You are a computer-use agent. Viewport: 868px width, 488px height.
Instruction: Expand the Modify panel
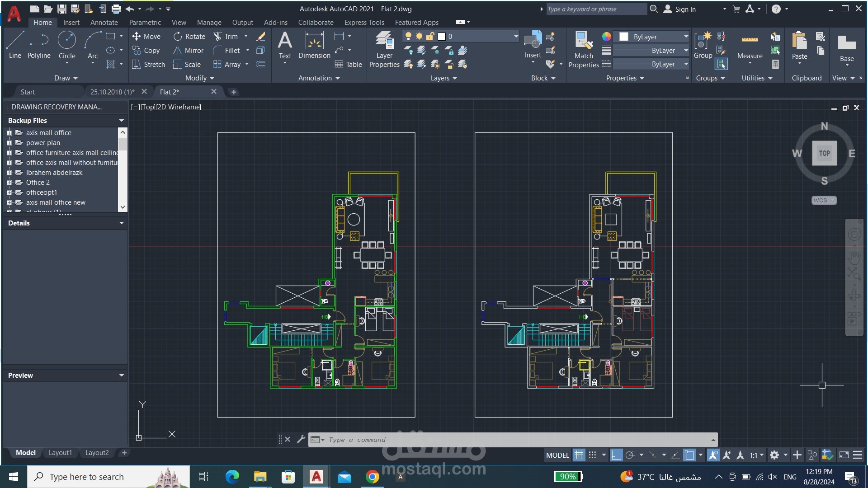point(199,78)
